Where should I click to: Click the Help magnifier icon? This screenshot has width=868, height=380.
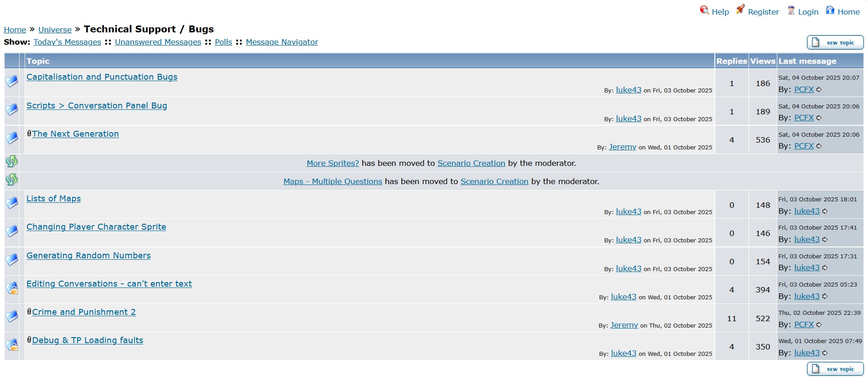click(704, 10)
